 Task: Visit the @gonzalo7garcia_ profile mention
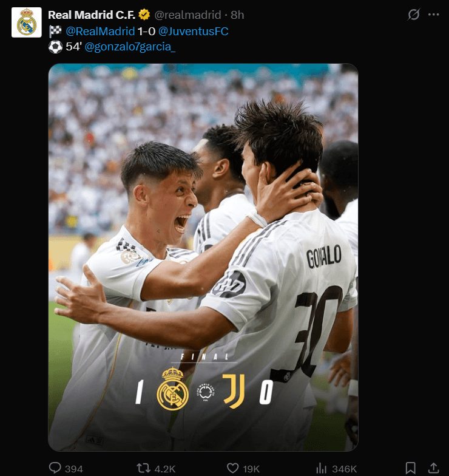tap(130, 47)
